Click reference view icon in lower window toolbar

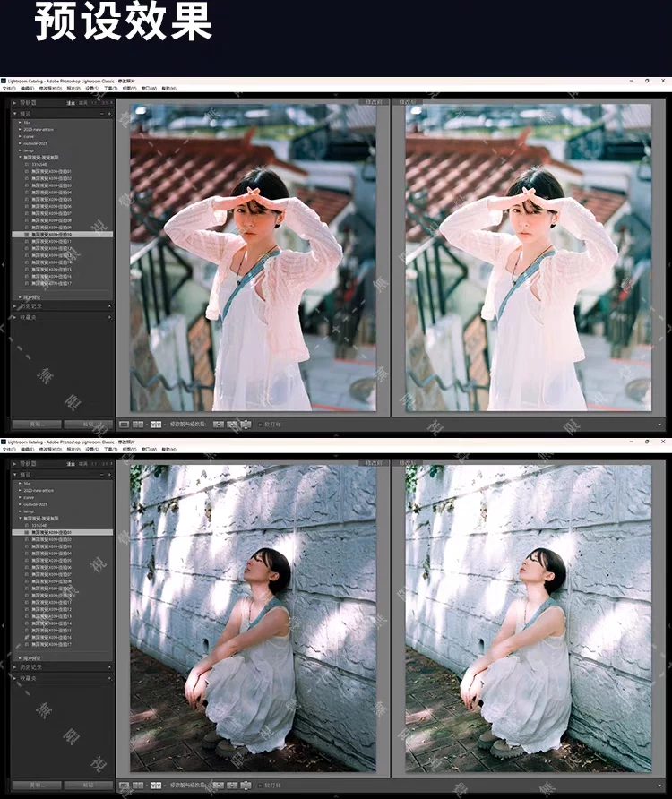[x=139, y=785]
